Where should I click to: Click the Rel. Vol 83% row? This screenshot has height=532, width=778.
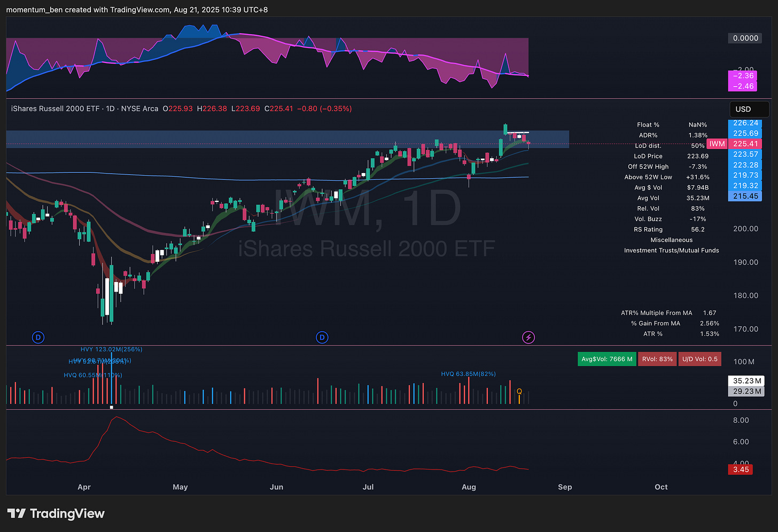pos(672,208)
